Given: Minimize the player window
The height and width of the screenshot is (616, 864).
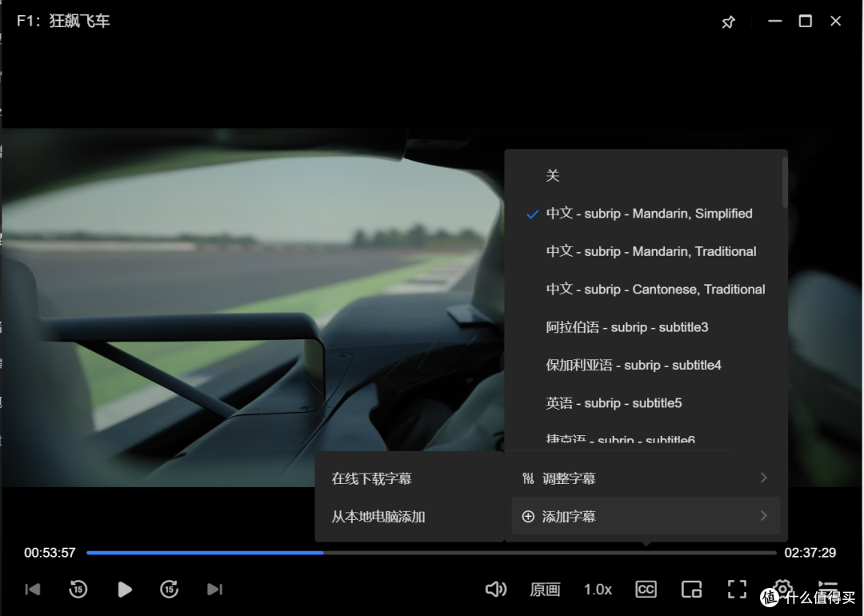Looking at the screenshot, I should point(774,21).
